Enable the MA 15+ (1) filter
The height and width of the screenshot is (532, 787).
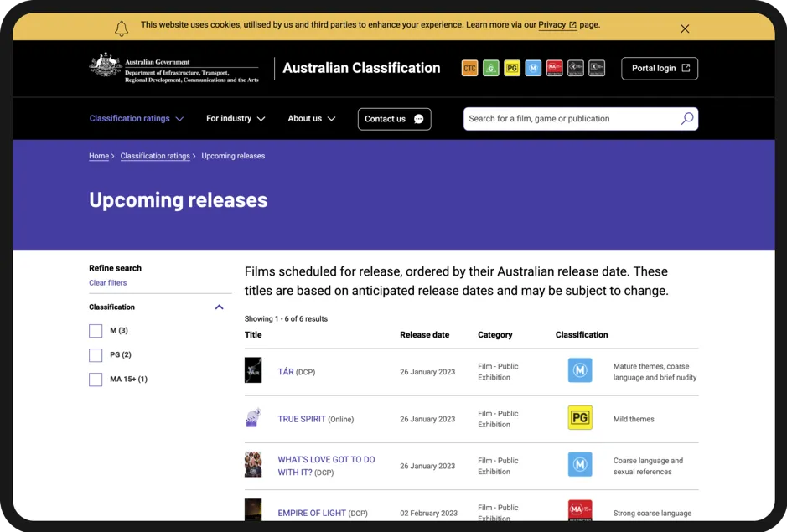click(x=96, y=380)
